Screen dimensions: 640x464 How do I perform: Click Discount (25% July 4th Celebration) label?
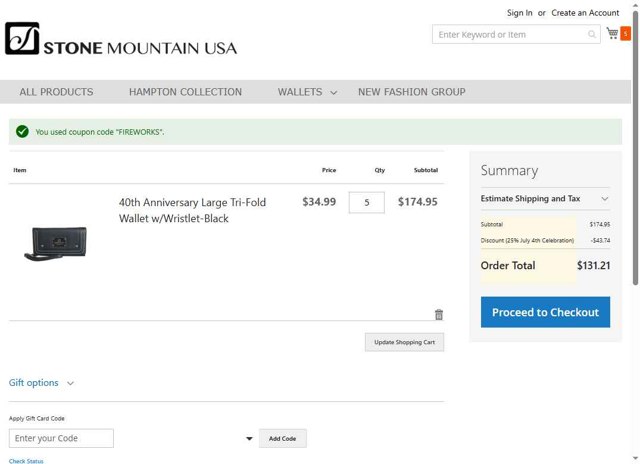[x=527, y=240]
